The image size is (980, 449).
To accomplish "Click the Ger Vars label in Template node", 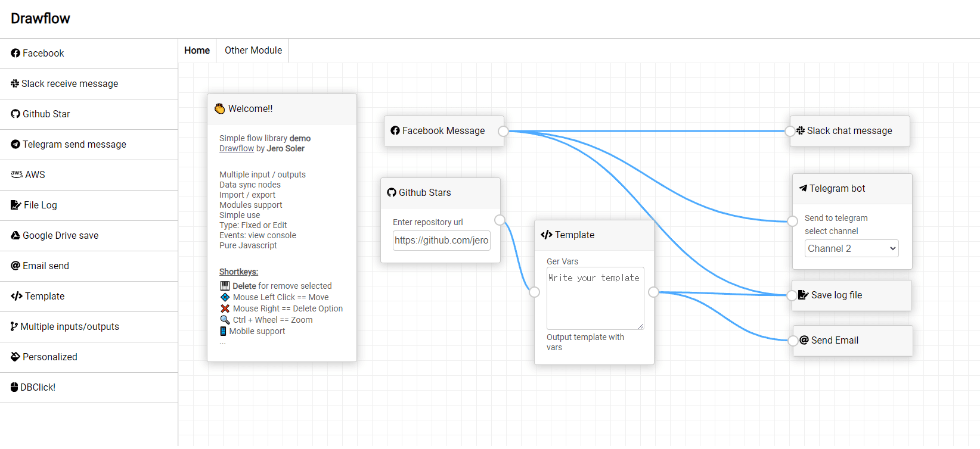I will [x=562, y=261].
